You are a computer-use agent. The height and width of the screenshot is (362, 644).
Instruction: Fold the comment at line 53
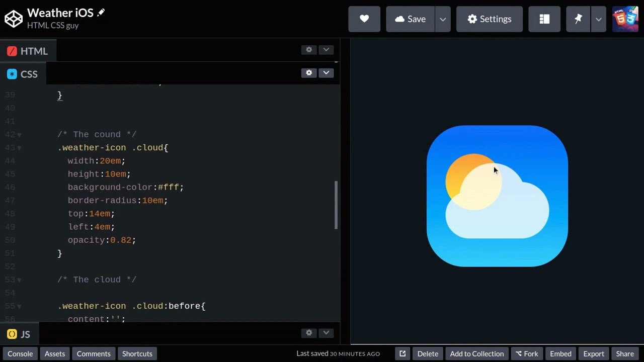[x=20, y=280]
